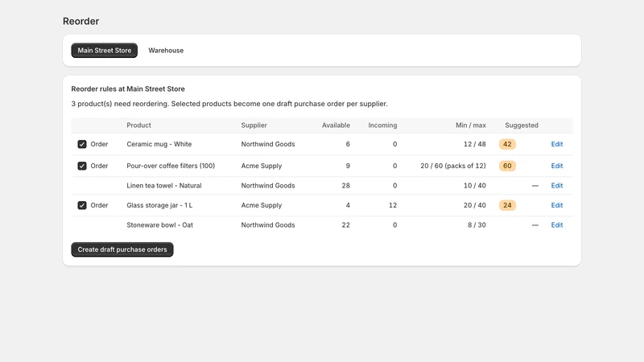Click the Product column header
644x362 pixels.
click(138, 125)
